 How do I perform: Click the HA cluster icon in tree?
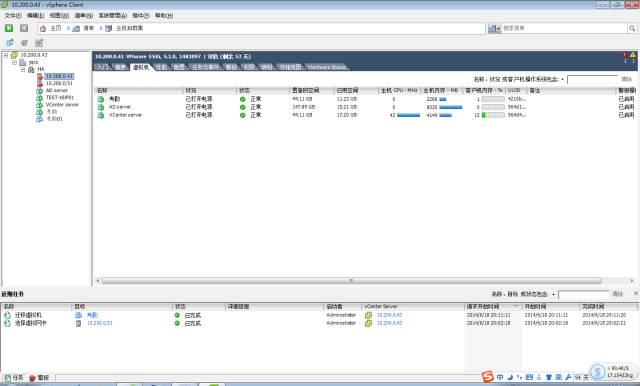(x=31, y=69)
